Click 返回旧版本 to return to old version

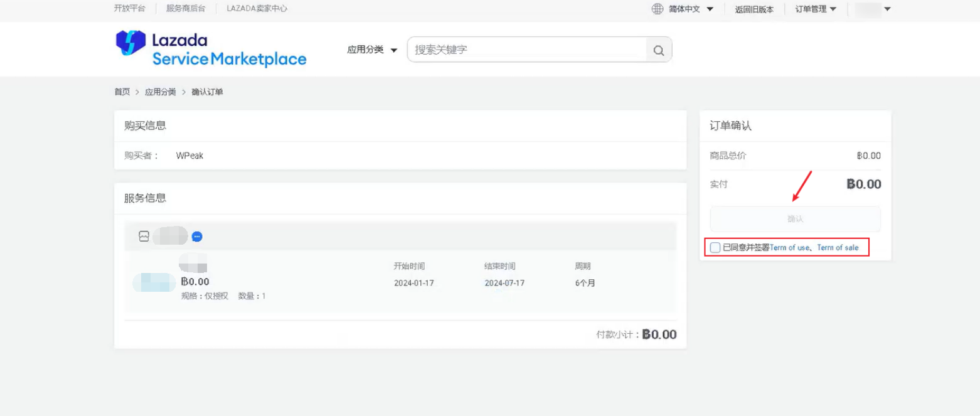coord(754,9)
